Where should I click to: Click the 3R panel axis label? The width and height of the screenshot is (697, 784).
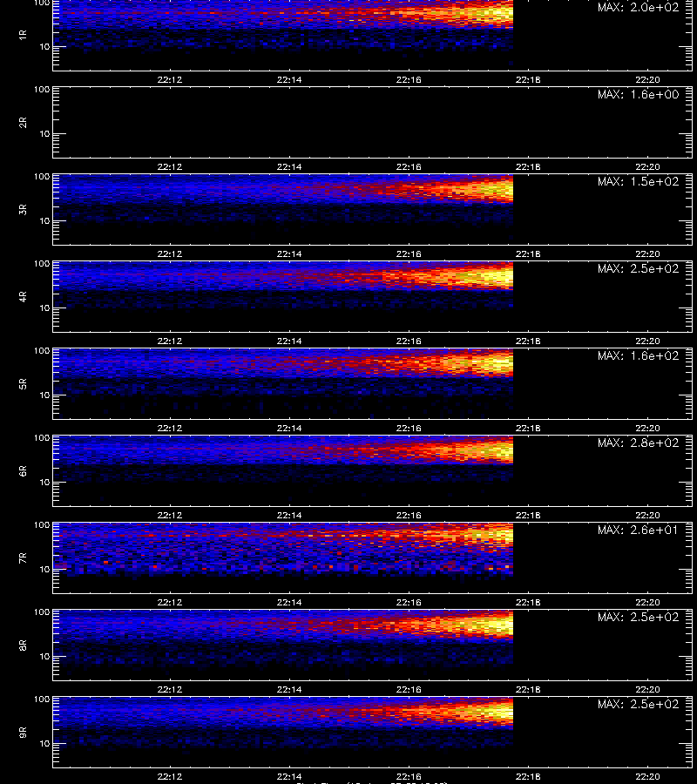pyautogui.click(x=23, y=209)
